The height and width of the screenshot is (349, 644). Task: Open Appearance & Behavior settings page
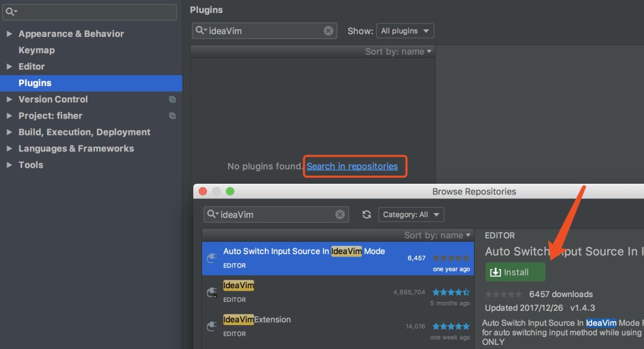pyautogui.click(x=71, y=34)
